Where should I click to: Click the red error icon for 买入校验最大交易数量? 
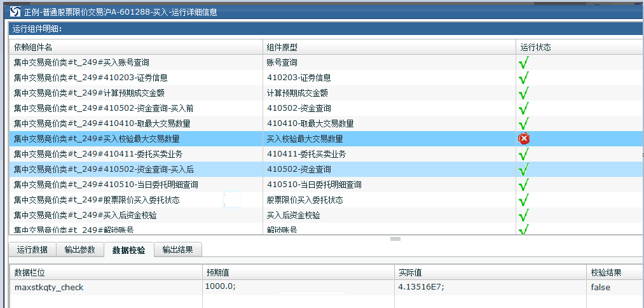[524, 139]
